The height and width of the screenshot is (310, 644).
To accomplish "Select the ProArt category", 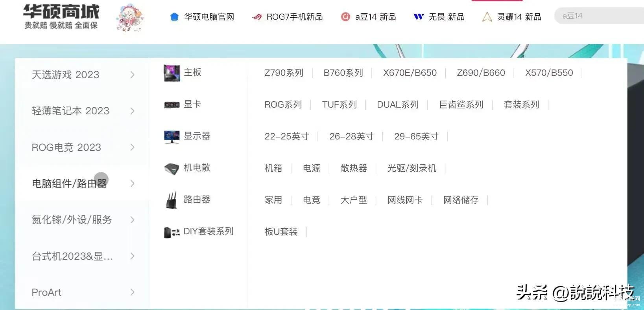I will [46, 292].
